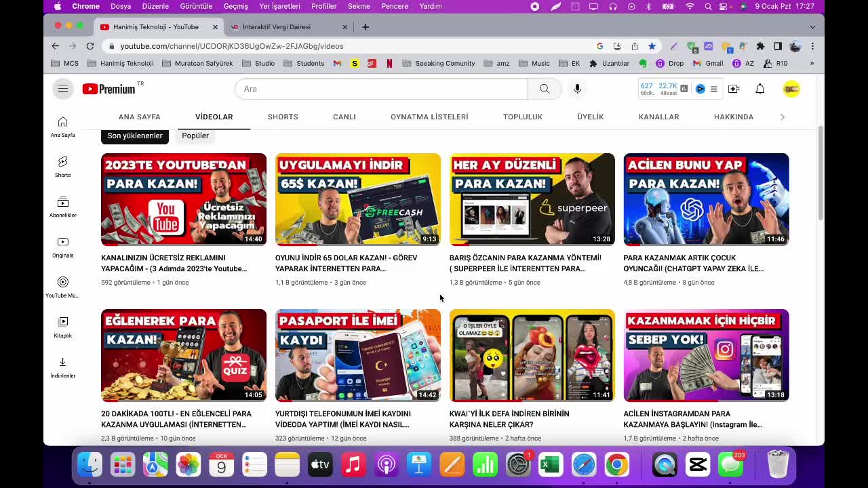Open the vidIQ list menu icon
The image size is (868, 488).
coord(713,89)
